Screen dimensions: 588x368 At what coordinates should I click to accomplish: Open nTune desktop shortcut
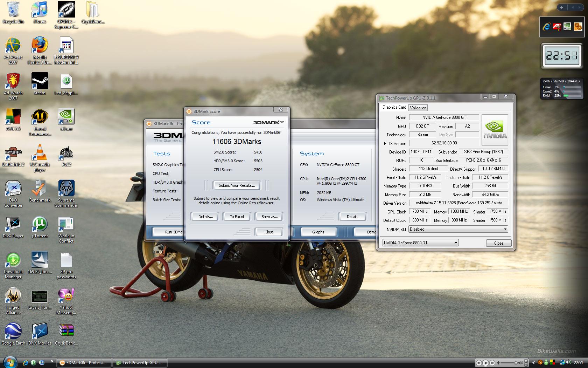point(66,120)
